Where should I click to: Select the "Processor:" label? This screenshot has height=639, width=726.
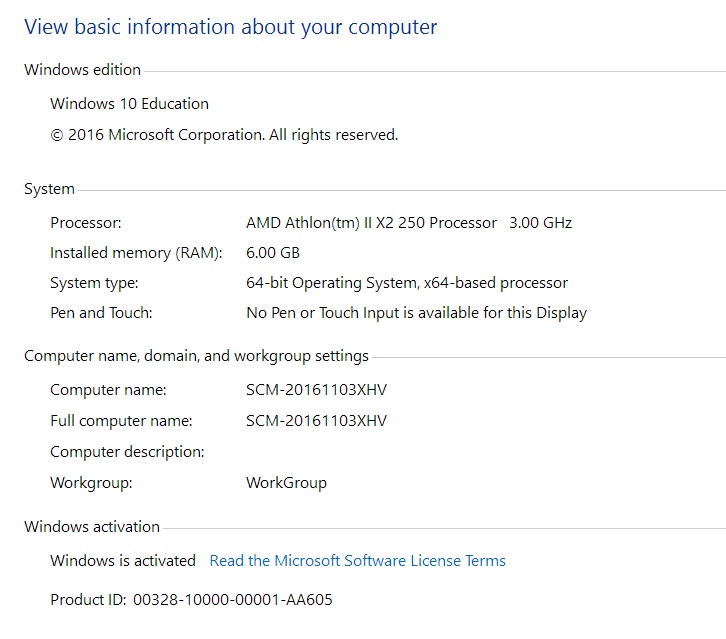click(86, 223)
